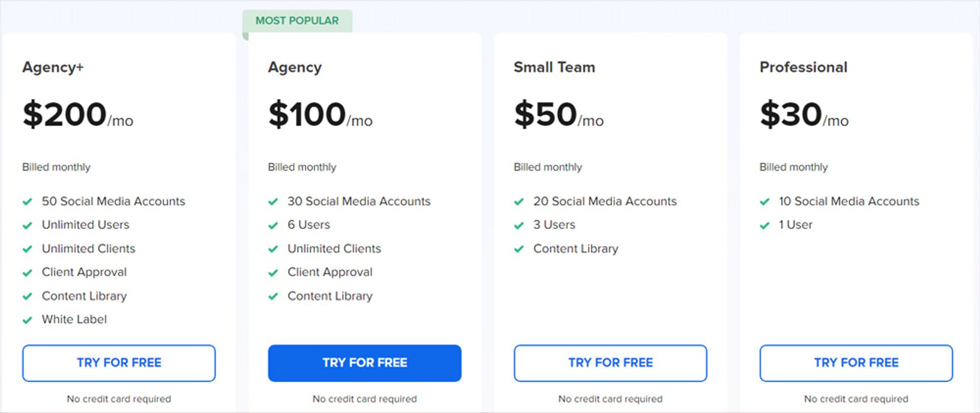This screenshot has width=980, height=413.
Task: Click the Most Popular badge
Action: (297, 21)
